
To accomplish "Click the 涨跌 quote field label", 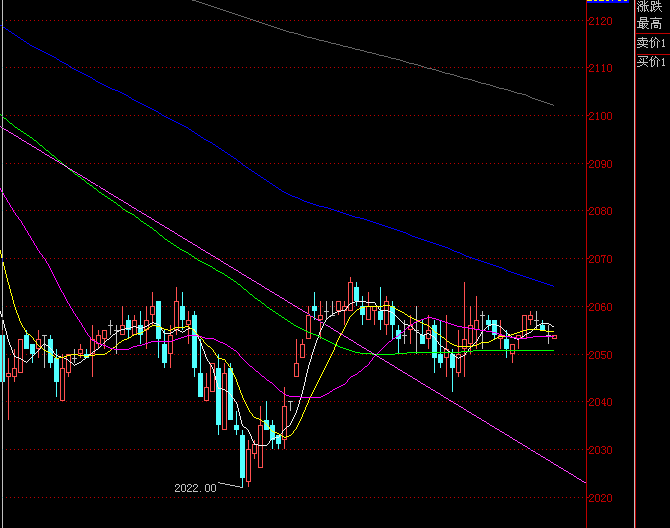I will tap(649, 6).
